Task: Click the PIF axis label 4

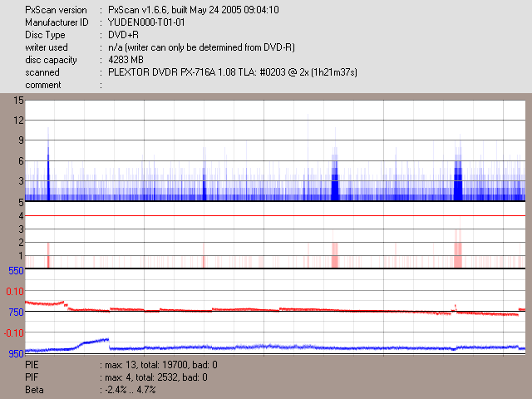Action: tap(22, 216)
